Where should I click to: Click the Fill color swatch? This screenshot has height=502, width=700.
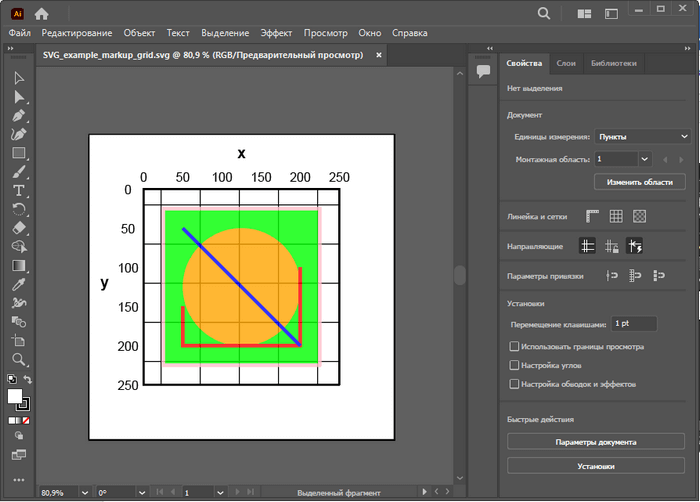[x=15, y=396]
